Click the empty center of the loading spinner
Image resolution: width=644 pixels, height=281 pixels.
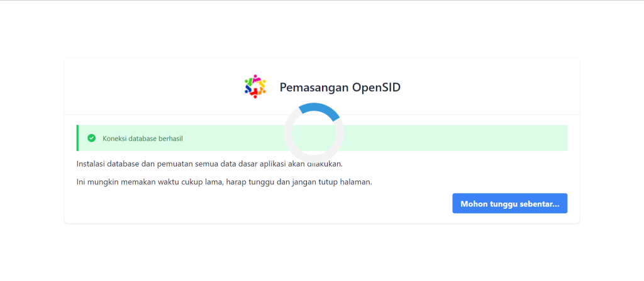coord(314,133)
